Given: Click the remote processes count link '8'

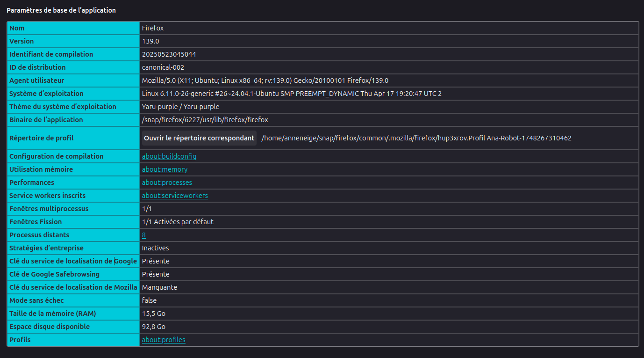Looking at the screenshot, I should point(144,235).
